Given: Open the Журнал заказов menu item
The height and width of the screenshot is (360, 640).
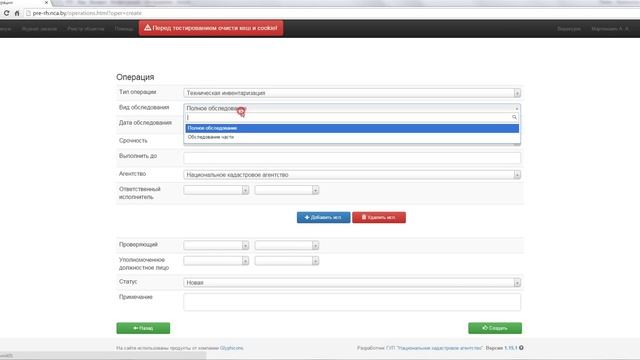Looking at the screenshot, I should [x=40, y=29].
